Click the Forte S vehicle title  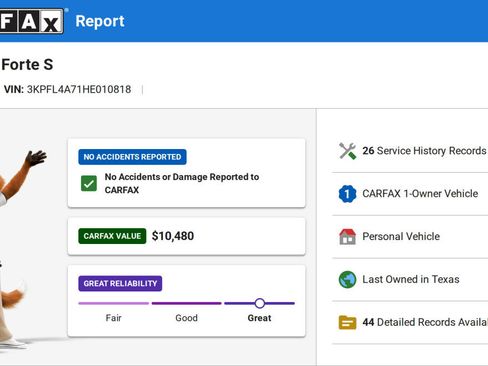pos(27,64)
